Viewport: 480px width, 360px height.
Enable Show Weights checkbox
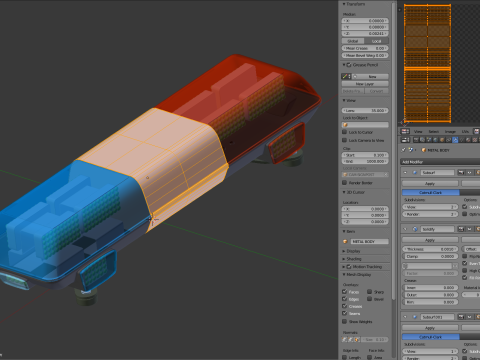coord(344,321)
